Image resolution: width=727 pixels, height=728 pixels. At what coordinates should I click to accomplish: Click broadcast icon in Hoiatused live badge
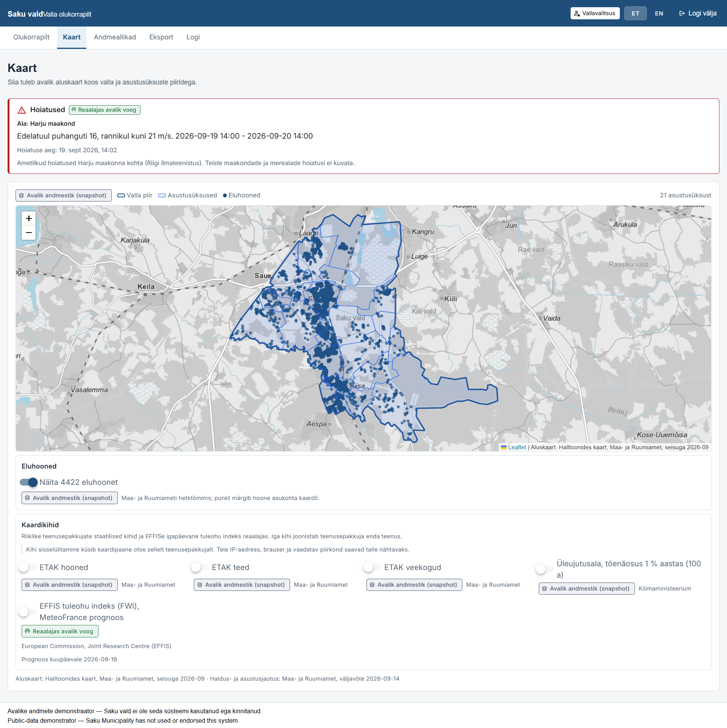[x=74, y=110]
